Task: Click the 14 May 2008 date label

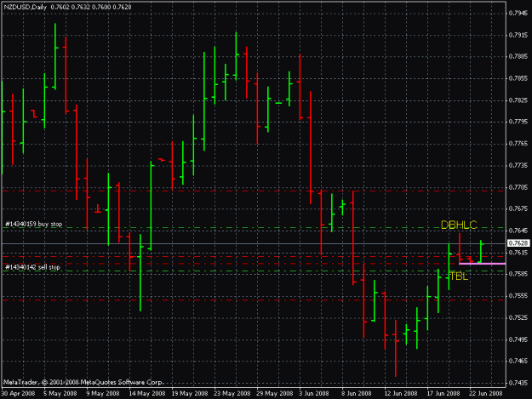Action: (x=147, y=393)
